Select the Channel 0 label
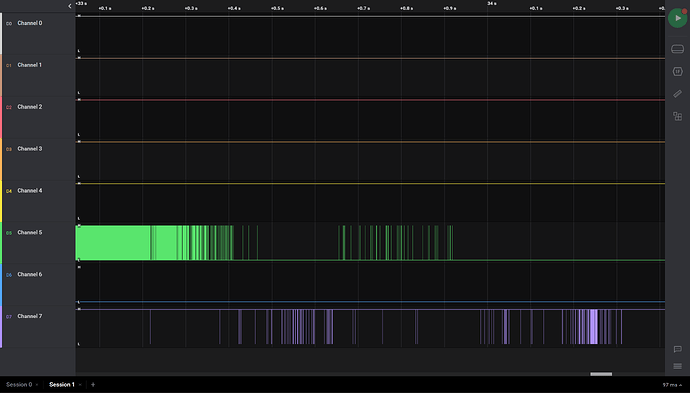Screen dimensions: 690x393 30,23
